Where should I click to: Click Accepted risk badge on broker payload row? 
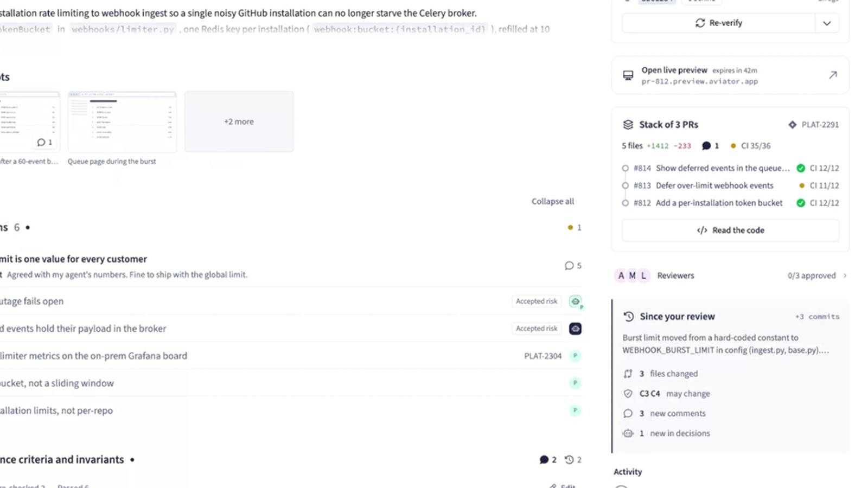pyautogui.click(x=537, y=329)
